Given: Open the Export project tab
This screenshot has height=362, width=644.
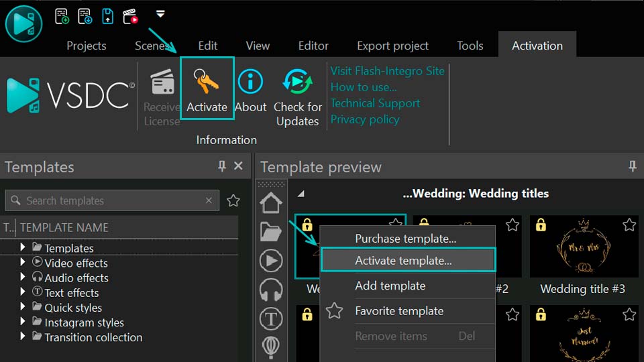Looking at the screenshot, I should [x=392, y=46].
